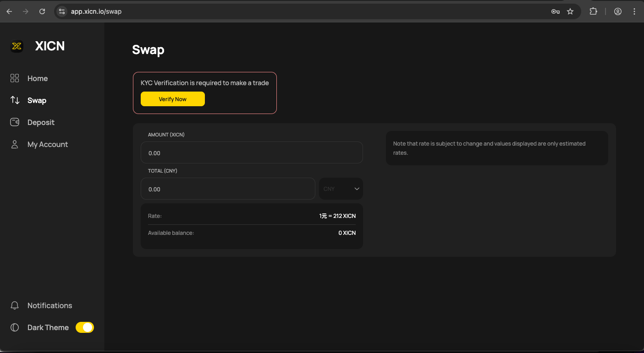Screen dimensions: 644x353
Task: Click the AMOUNT (XICN) input field
Action: [x=252, y=153]
